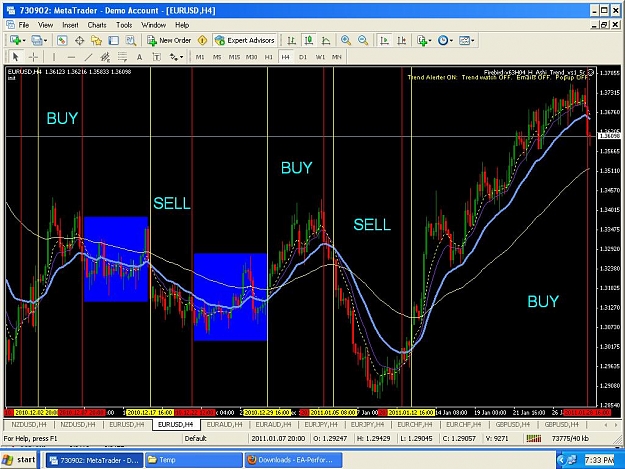Click the Expert Advisors button

[x=245, y=40]
